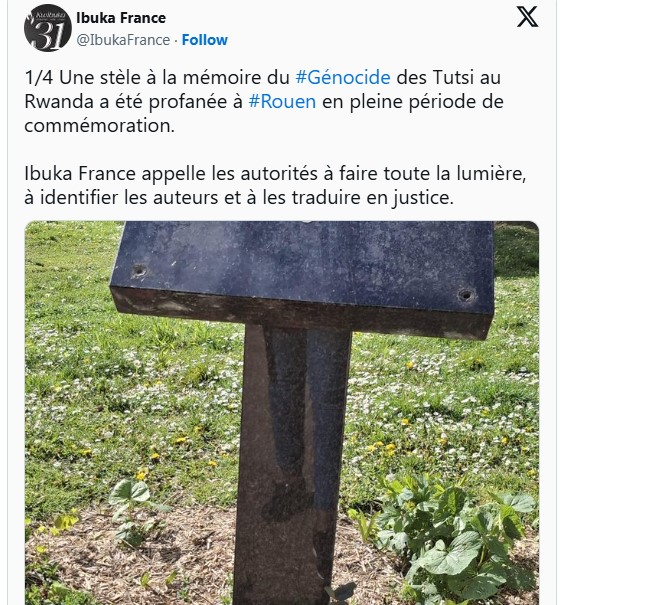Click the Ibuka France profile avatar
This screenshot has height=605, width=666.
(x=48, y=28)
